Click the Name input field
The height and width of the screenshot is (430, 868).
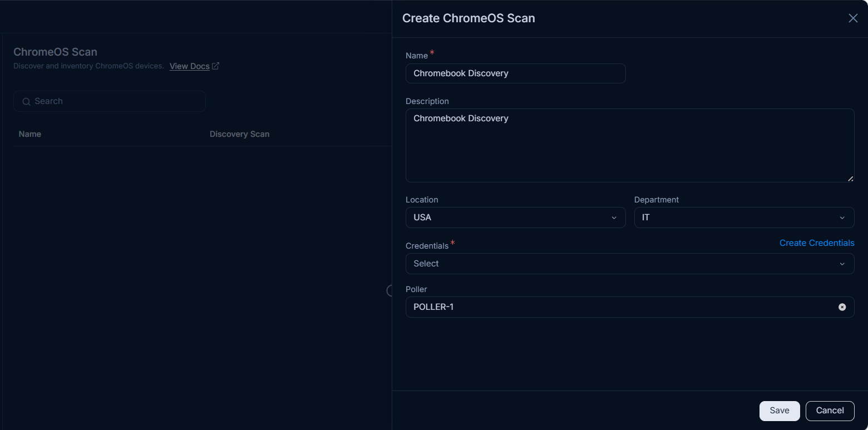point(515,73)
